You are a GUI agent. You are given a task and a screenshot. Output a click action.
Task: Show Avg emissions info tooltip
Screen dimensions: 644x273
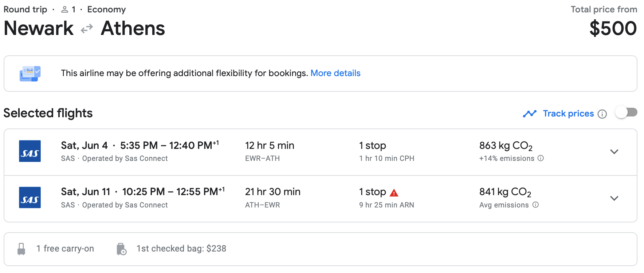535,205
